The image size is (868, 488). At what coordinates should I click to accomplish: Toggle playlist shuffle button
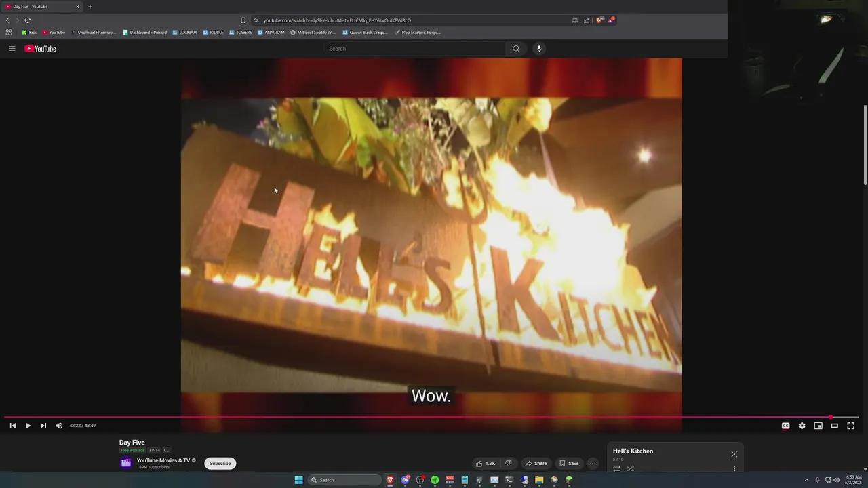pyautogui.click(x=631, y=468)
